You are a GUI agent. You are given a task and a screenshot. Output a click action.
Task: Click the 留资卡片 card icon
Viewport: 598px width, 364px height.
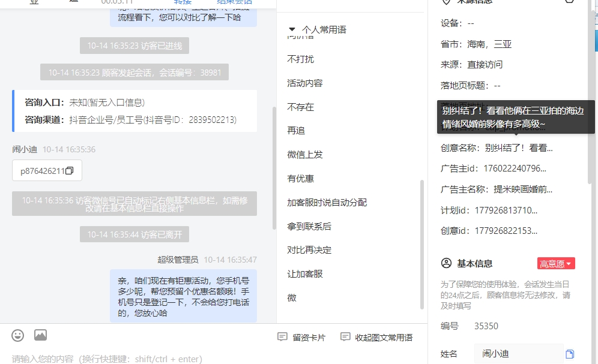(282, 337)
